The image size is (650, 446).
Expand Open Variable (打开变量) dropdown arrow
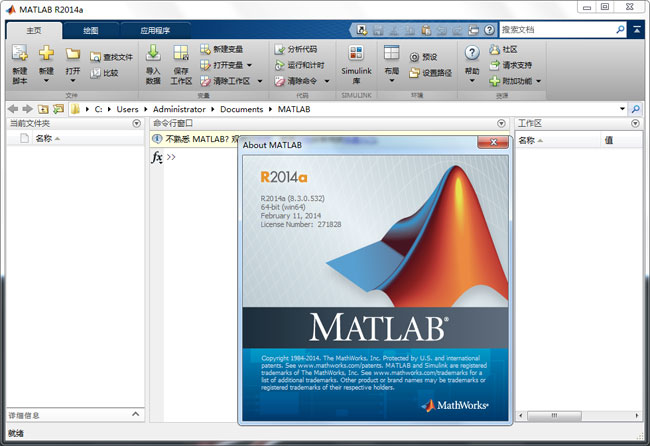249,65
